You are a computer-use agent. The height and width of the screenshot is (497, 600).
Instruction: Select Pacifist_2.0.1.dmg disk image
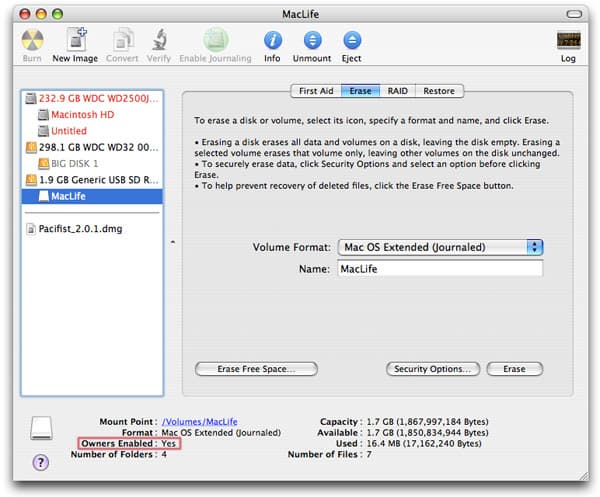[80, 229]
